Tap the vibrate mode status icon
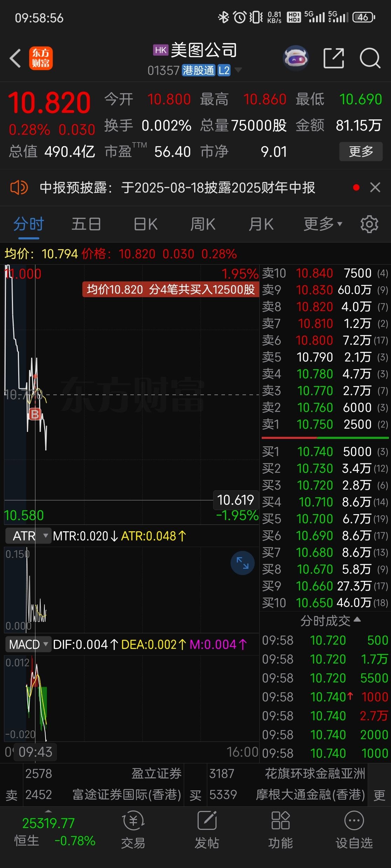The width and height of the screenshot is (391, 868). pyautogui.click(x=256, y=17)
